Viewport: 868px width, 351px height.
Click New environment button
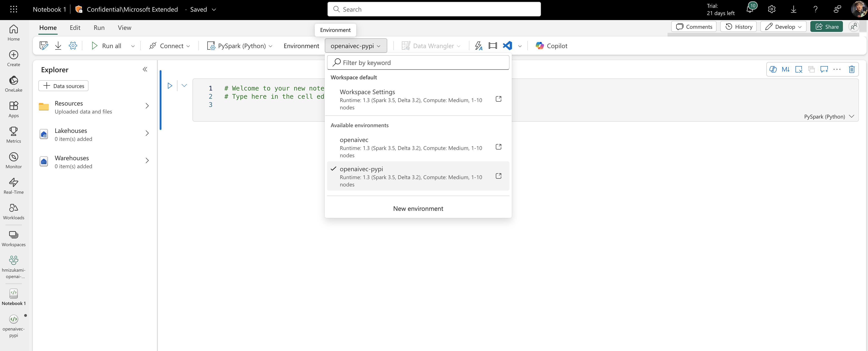[418, 209]
